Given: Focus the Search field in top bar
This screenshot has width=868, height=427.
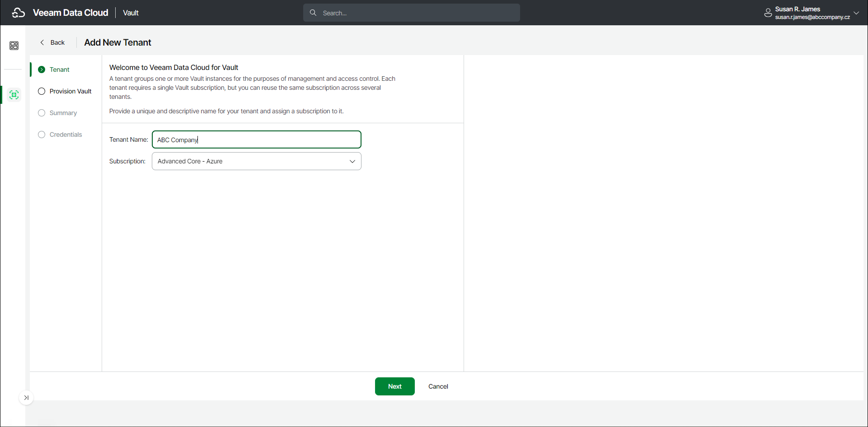Looking at the screenshot, I should (x=412, y=13).
